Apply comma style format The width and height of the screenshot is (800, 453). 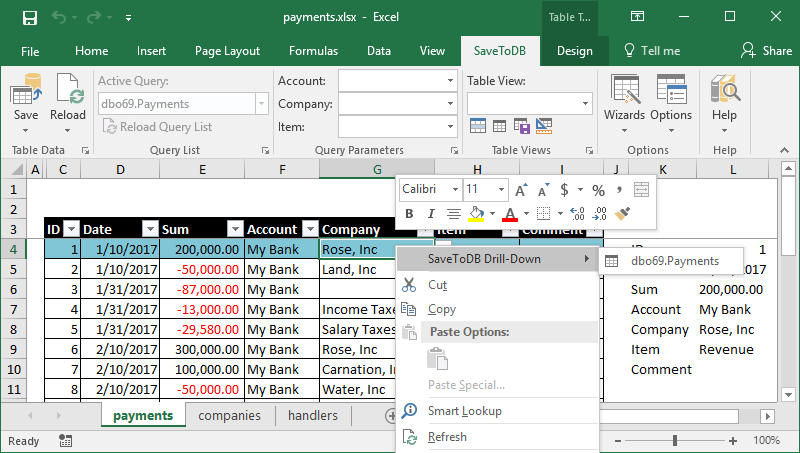point(619,190)
